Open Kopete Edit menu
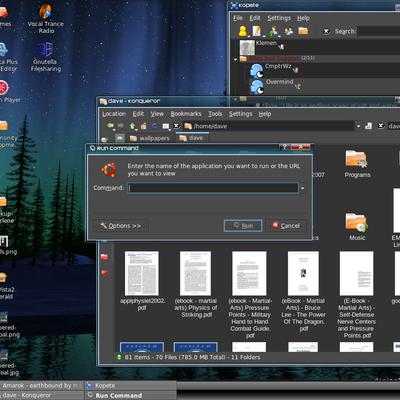The image size is (400, 400). pos(255,18)
